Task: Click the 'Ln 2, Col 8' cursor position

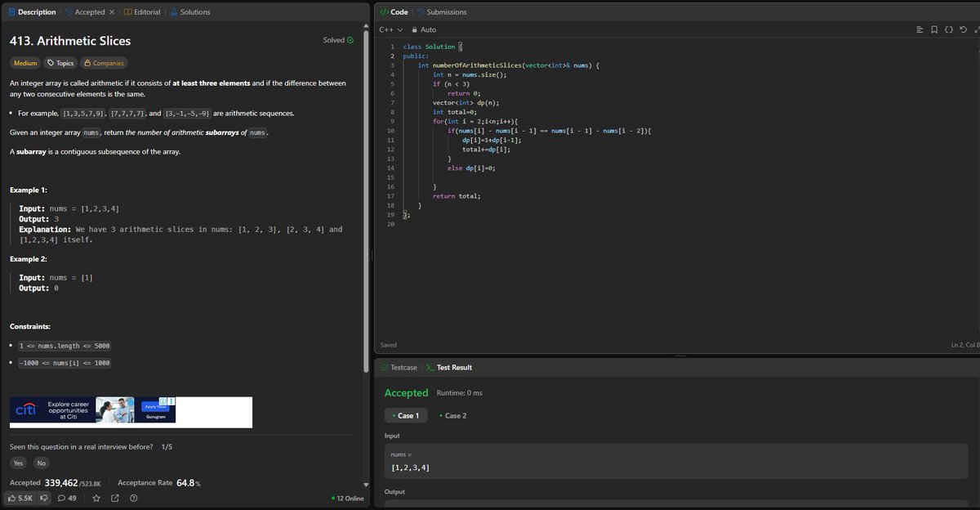Action: point(964,346)
